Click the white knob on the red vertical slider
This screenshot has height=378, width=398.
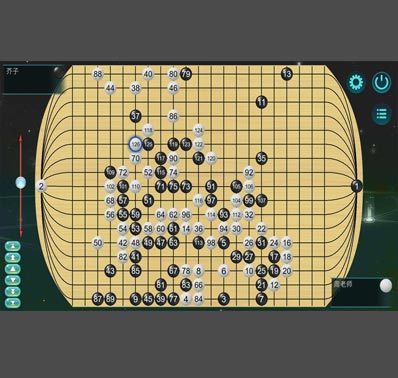click(x=21, y=182)
